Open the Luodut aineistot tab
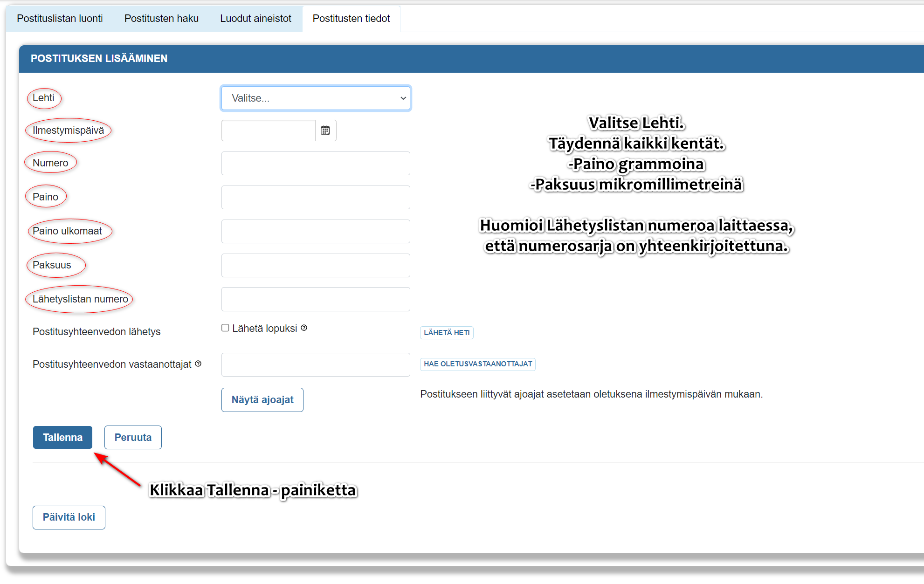This screenshot has width=924, height=584. point(255,19)
